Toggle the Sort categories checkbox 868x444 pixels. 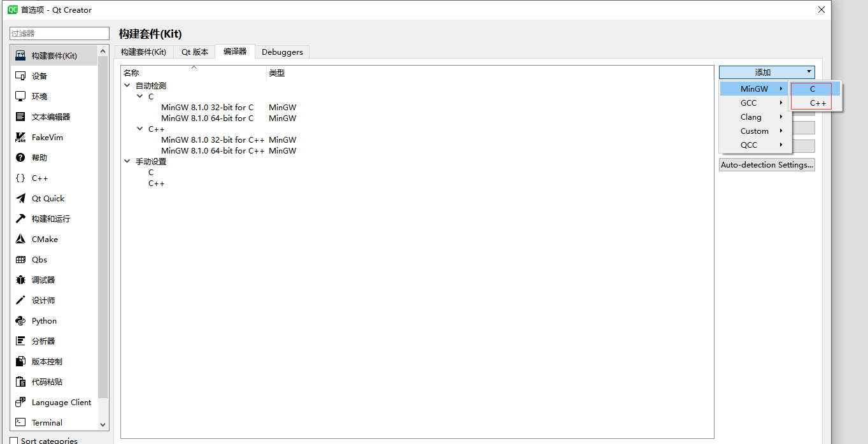click(x=14, y=441)
